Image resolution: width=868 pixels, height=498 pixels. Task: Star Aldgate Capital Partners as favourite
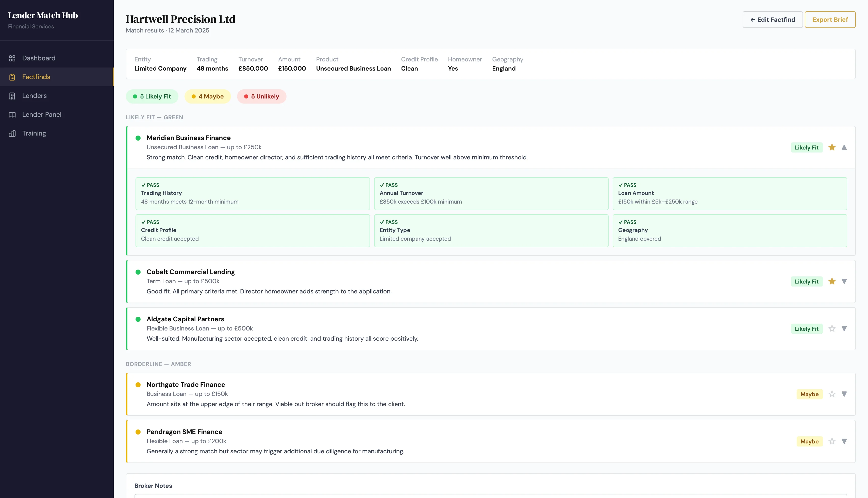832,329
